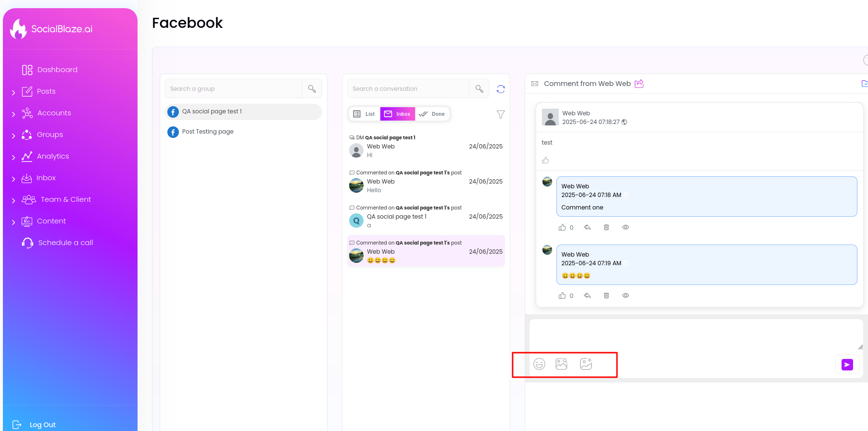
Task: Focus the Search a conversation field
Action: (x=408, y=89)
